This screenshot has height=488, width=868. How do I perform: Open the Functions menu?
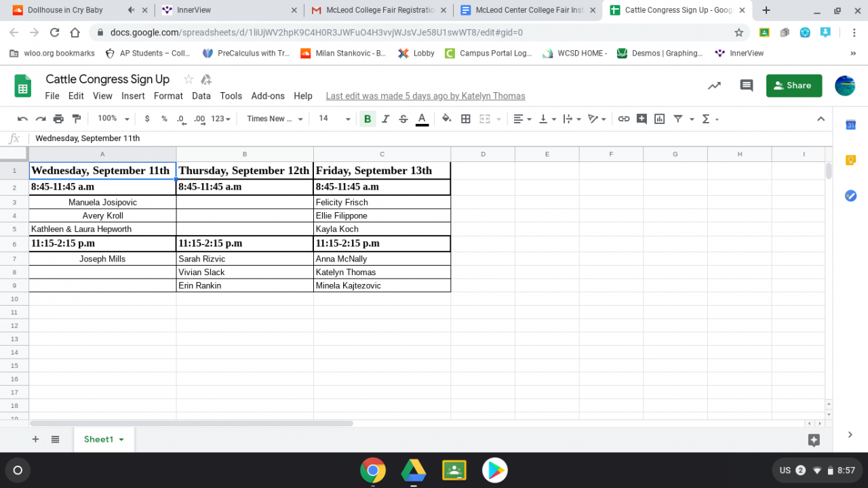pyautogui.click(x=710, y=119)
